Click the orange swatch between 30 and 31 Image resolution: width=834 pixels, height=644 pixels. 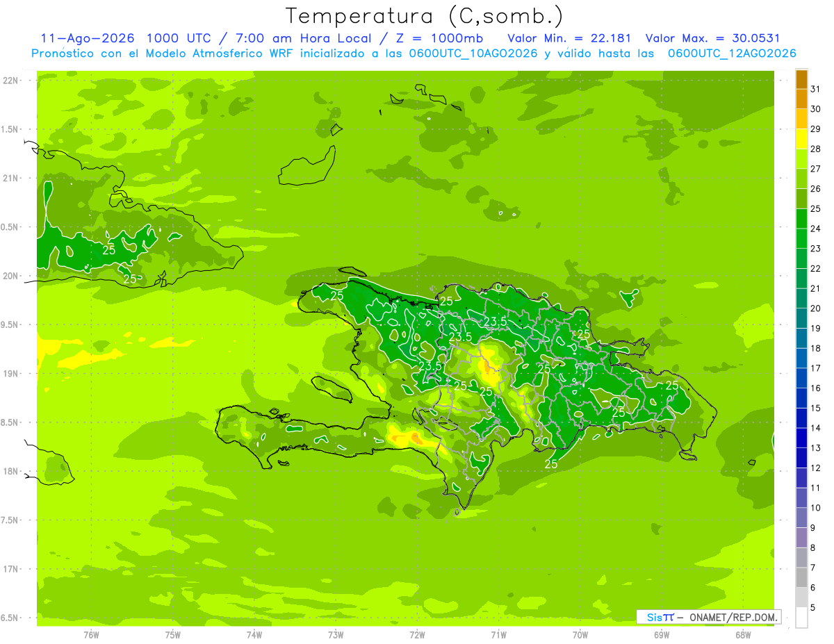click(x=801, y=99)
